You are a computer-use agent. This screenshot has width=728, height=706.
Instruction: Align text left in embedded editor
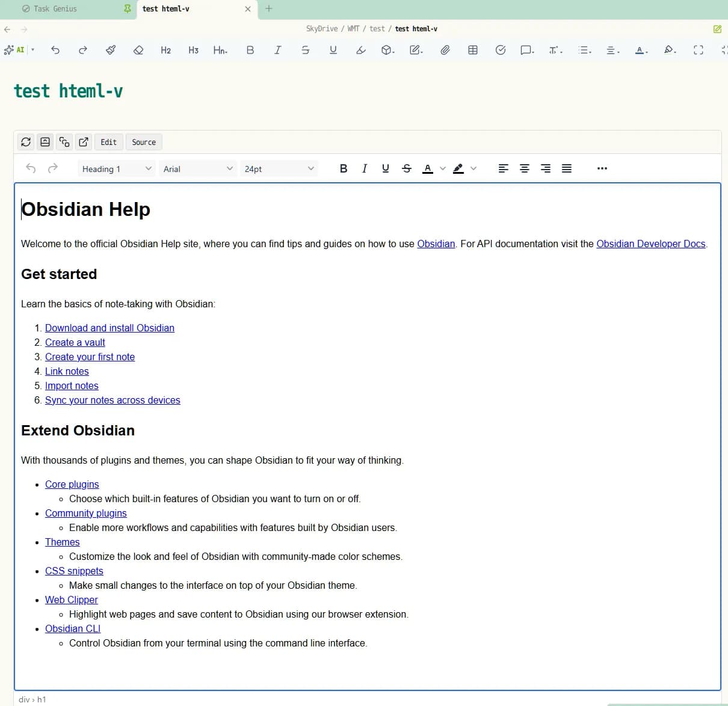click(x=504, y=168)
